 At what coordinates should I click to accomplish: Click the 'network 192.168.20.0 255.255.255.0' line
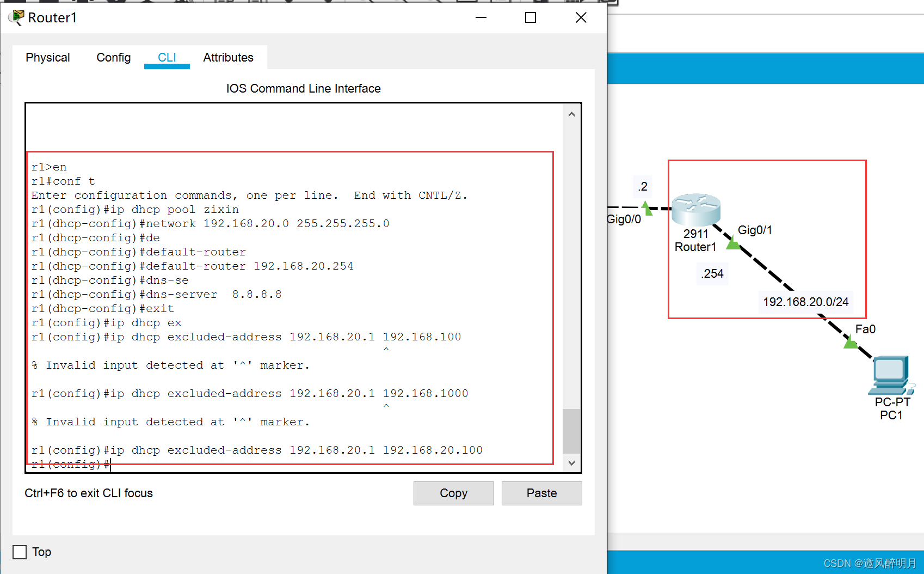pos(210,224)
